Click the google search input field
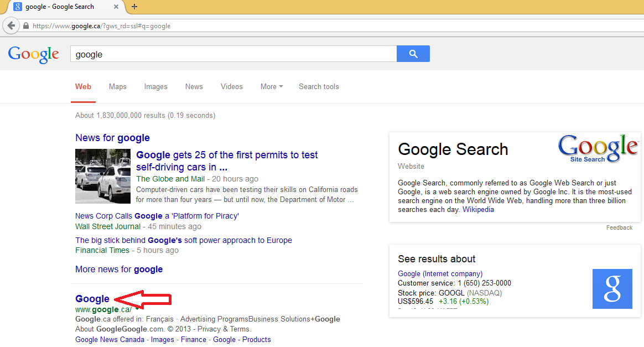 click(x=233, y=54)
